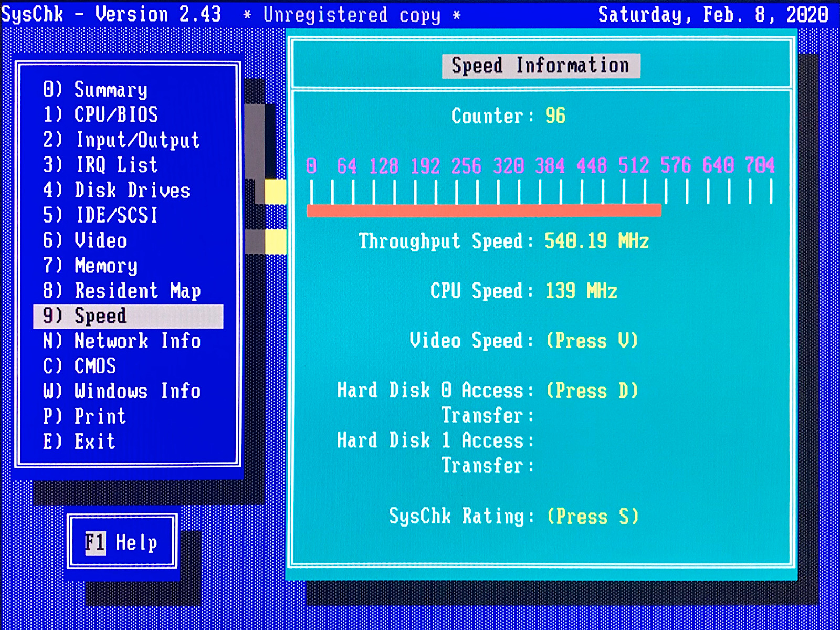Choose IRQ List from the menu
840x630 pixels.
coord(100,165)
